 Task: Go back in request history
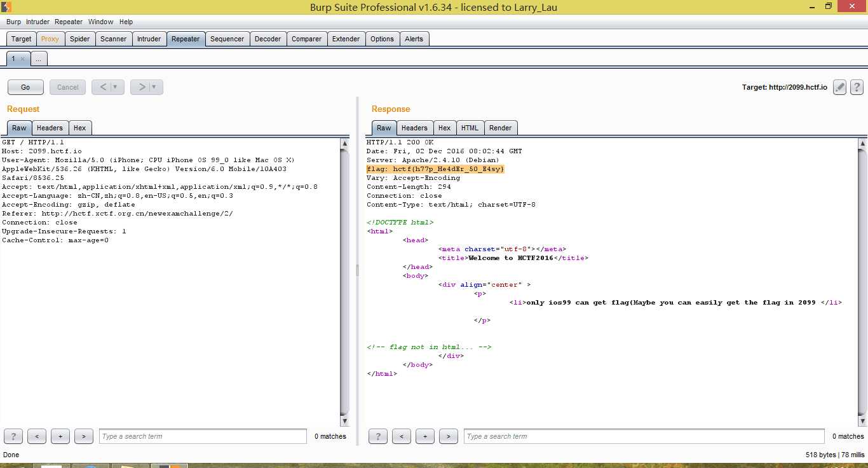103,87
